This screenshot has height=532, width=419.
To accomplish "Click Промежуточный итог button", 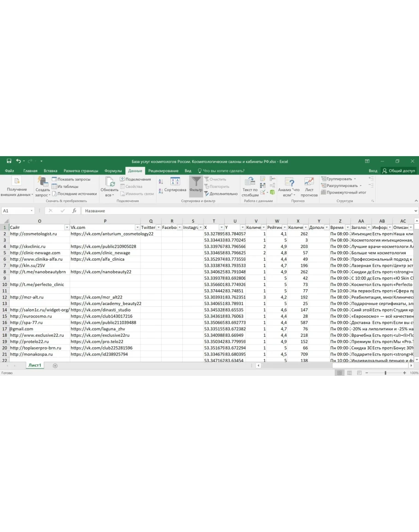I will click(x=343, y=193).
